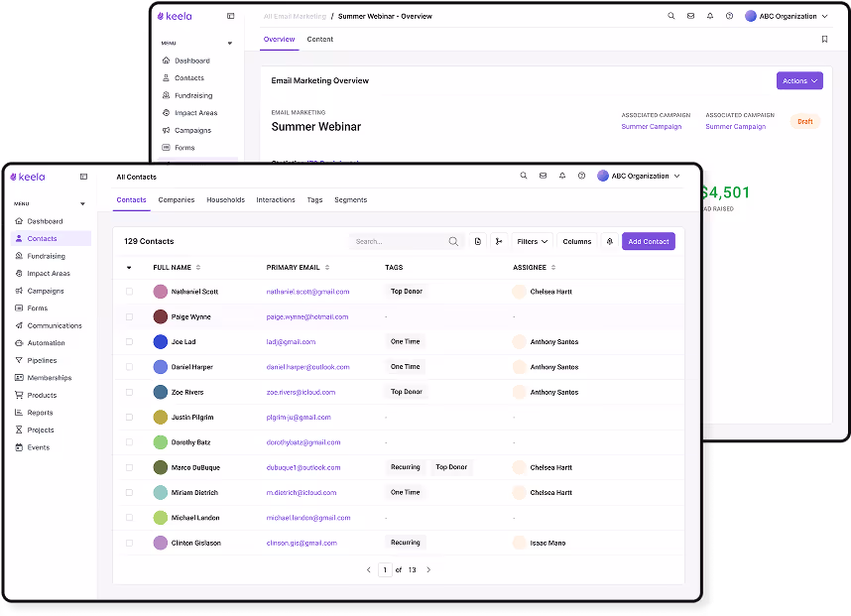Click the Dashboard icon in front window sidebar
The width and height of the screenshot is (851, 616).
[19, 221]
